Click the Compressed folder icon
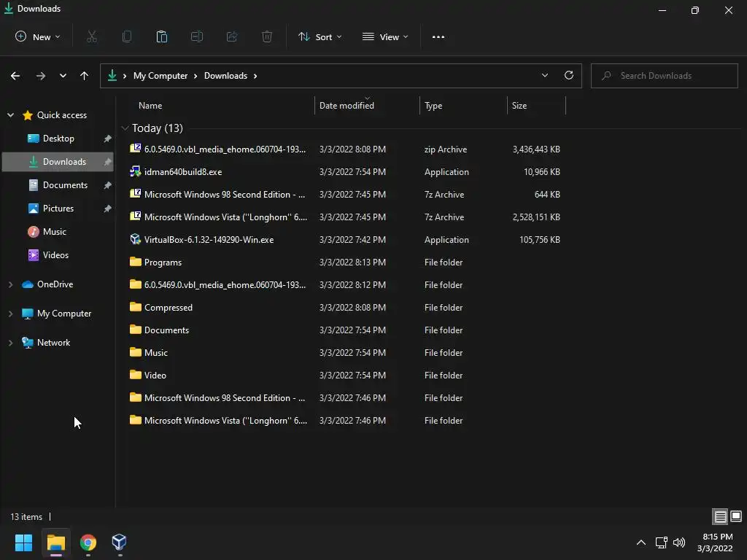747x560 pixels. coord(135,307)
